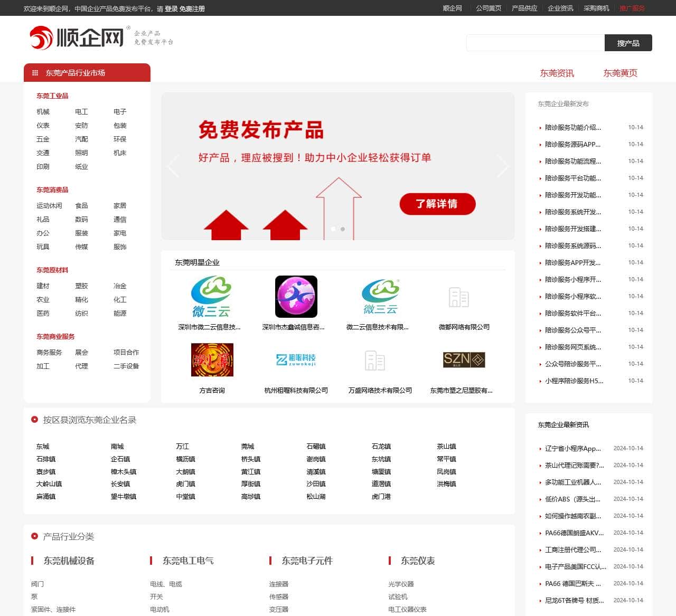The height and width of the screenshot is (616, 676).
Task: Advance to the next banner slide arrow
Action: click(x=503, y=166)
